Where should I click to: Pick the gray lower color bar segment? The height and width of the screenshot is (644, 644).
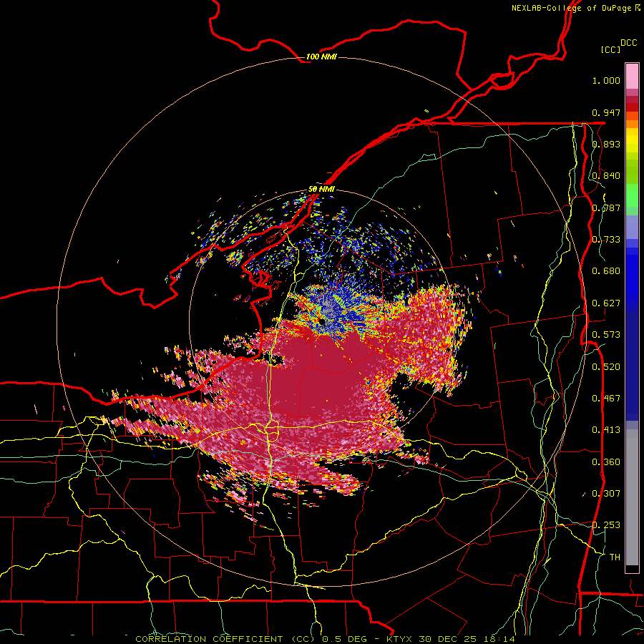coord(632,497)
